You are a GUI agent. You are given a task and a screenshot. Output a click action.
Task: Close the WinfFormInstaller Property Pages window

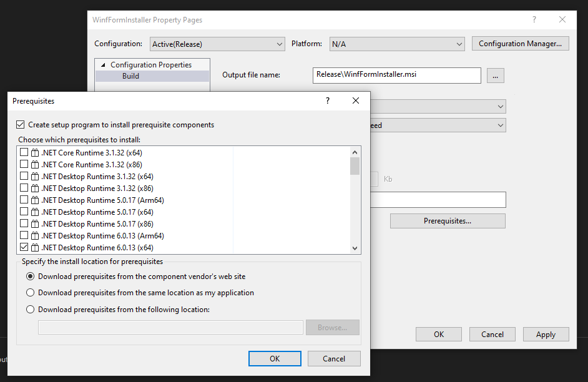click(562, 19)
